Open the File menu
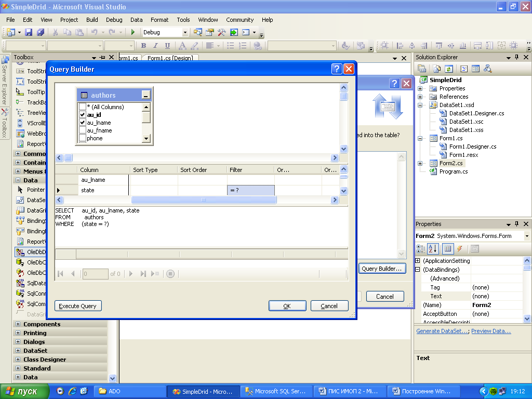Screen dimensions: 532x399 (10, 20)
